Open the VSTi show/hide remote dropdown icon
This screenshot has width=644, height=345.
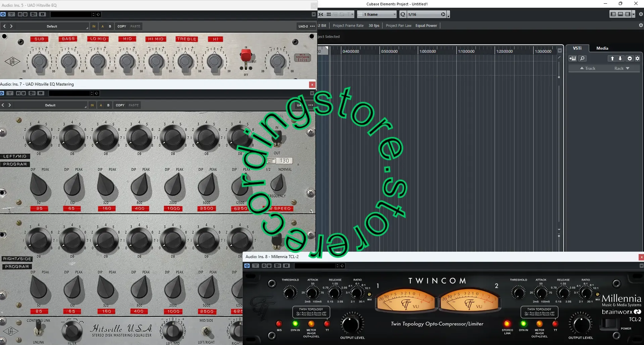click(x=630, y=58)
